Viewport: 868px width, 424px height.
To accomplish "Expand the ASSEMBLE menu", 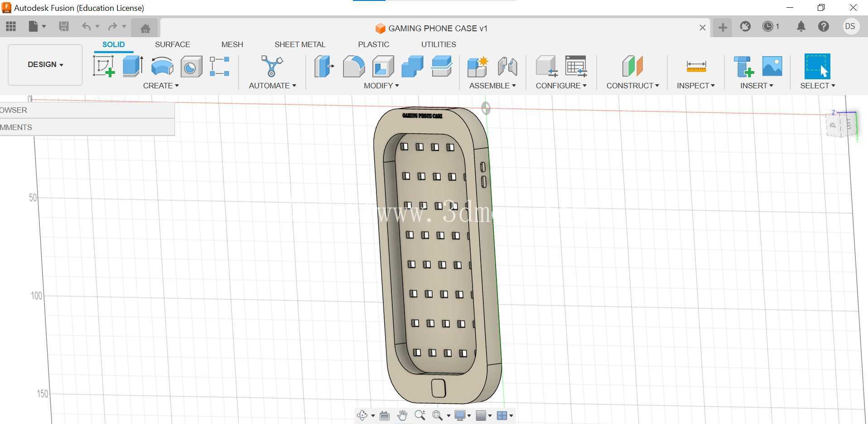I will coord(492,86).
